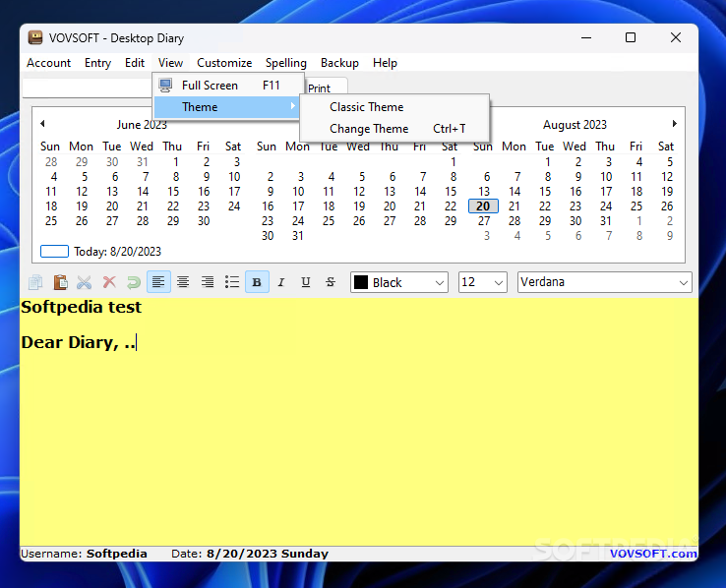Screen dimensions: 726x588
Task: Click the green Undo arrow icon
Action: click(134, 282)
